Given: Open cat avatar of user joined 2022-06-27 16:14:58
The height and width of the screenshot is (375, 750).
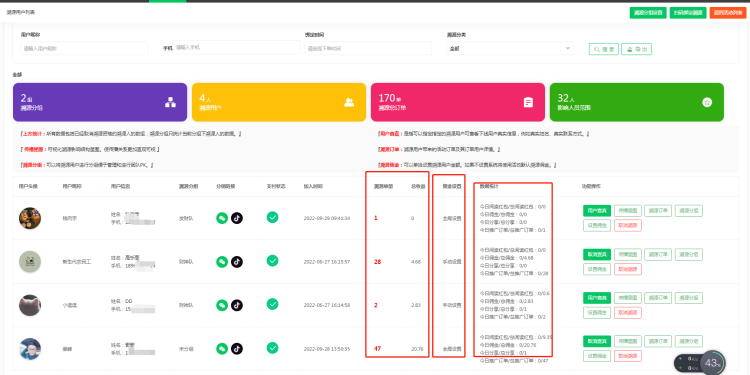Looking at the screenshot, I should tap(30, 305).
